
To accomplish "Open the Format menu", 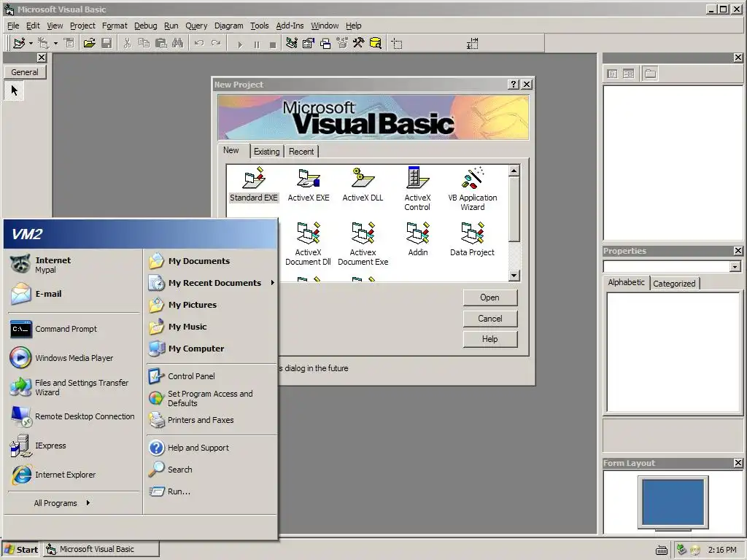I will click(115, 26).
